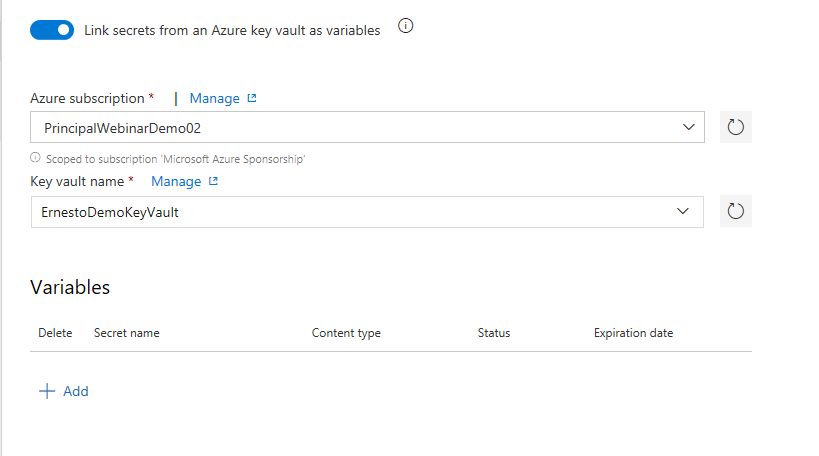This screenshot has width=819, height=456.
Task: Click info icon beside Scoped to subscription
Action: (35, 157)
